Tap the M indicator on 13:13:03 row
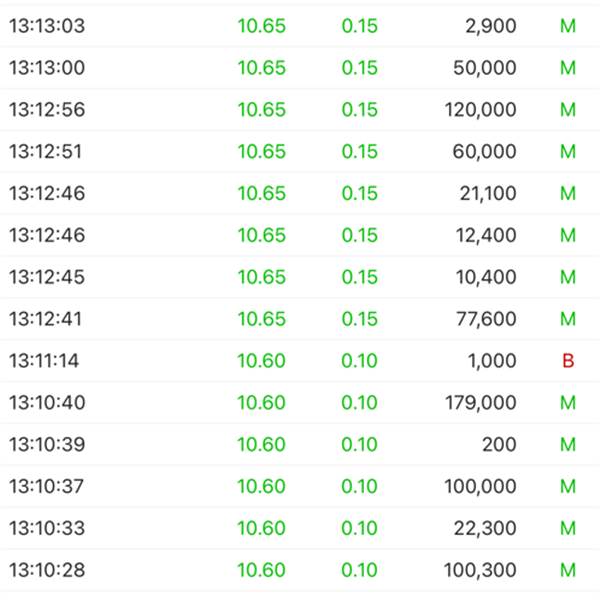The image size is (600, 600). coord(568,26)
